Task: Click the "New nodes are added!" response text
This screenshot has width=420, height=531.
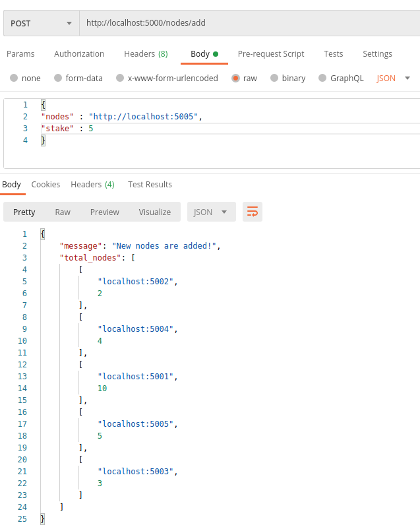Action: coord(164,246)
